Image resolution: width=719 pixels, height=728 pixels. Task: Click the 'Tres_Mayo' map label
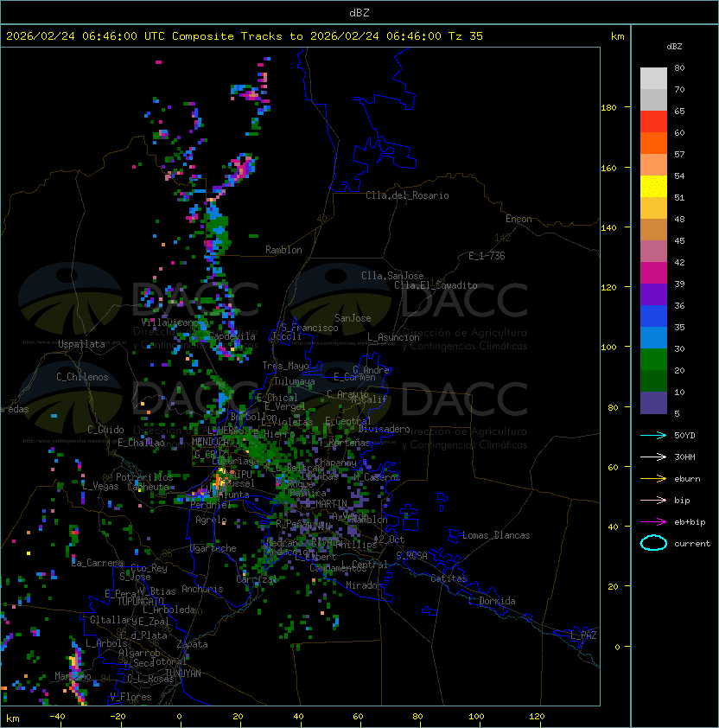coord(285,366)
